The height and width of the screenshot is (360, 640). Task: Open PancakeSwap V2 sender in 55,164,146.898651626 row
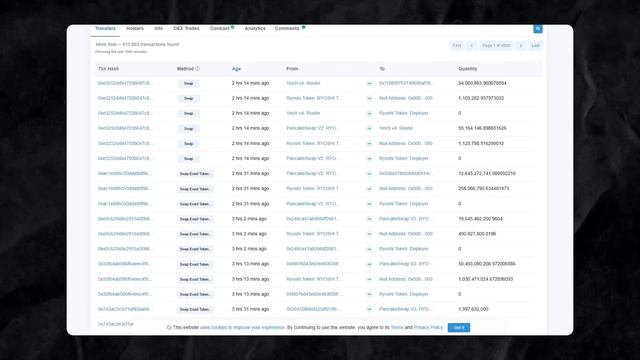tap(312, 128)
